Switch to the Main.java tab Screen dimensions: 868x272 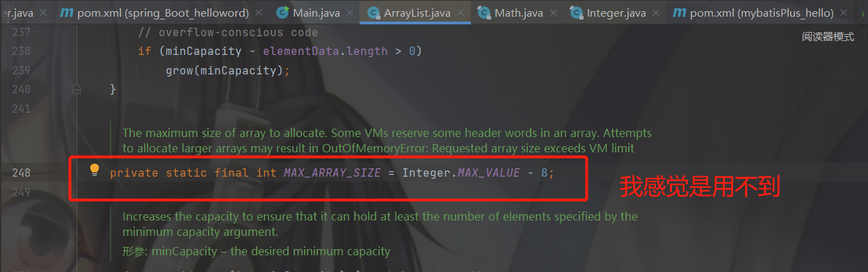coord(314,13)
